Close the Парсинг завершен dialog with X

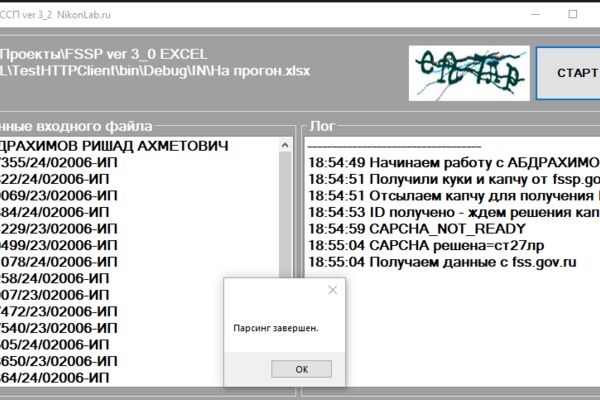[333, 290]
